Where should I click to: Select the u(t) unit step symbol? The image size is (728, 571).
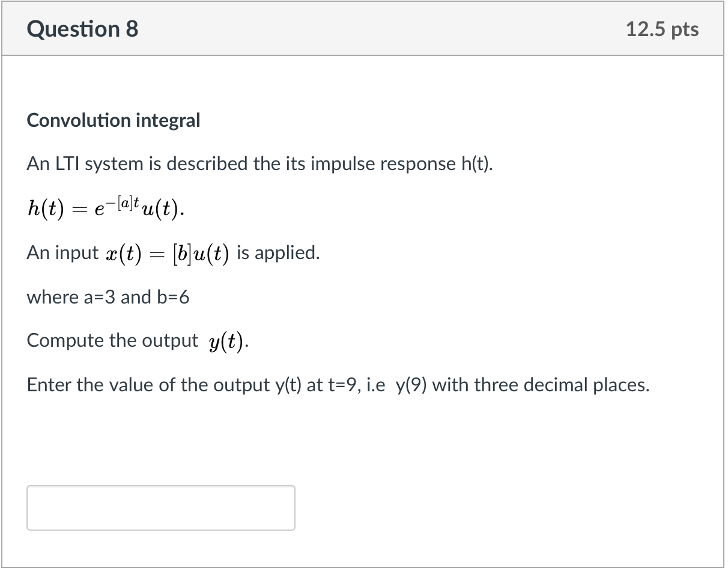click(x=159, y=210)
